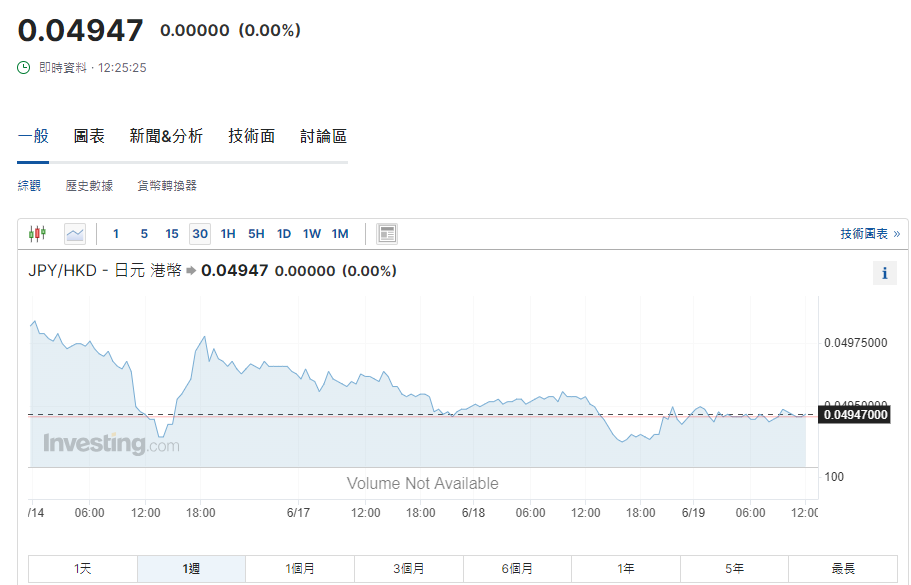
Task: Open the 圖表 tab
Action: pos(89,136)
